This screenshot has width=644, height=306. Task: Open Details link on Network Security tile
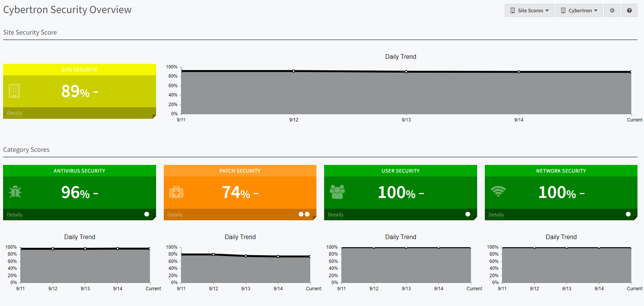click(496, 215)
